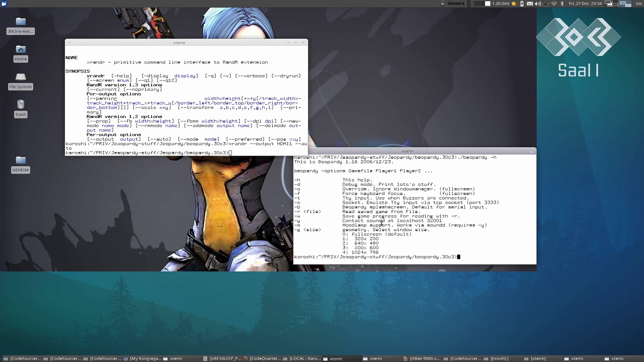Click the '0: fullscreen (default)' line

pyautogui.click(x=377, y=234)
